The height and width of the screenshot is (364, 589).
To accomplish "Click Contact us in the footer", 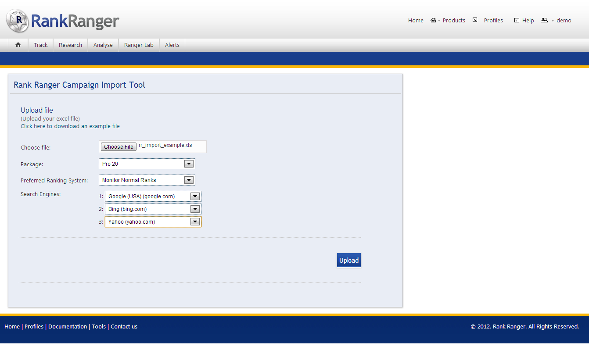I will [124, 327].
